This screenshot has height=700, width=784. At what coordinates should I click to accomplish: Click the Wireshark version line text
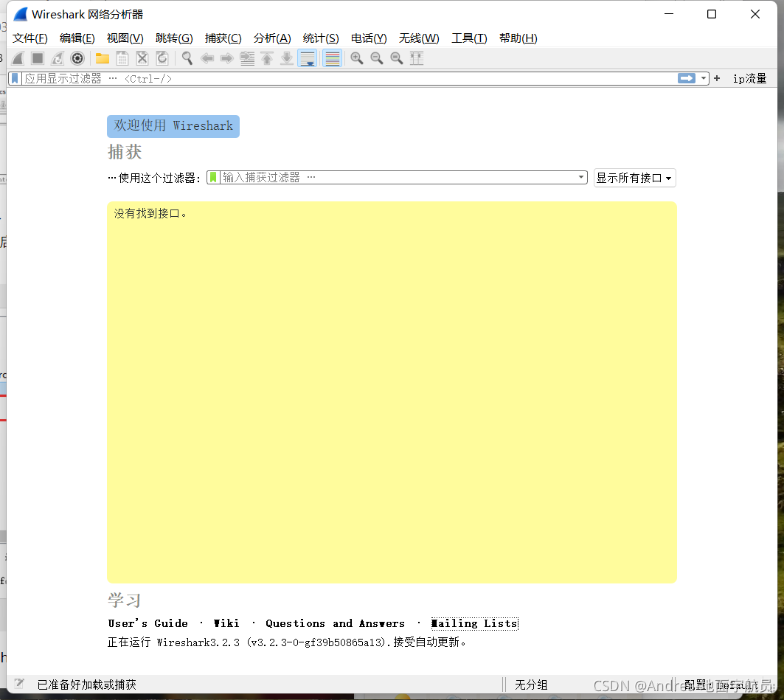tap(287, 642)
